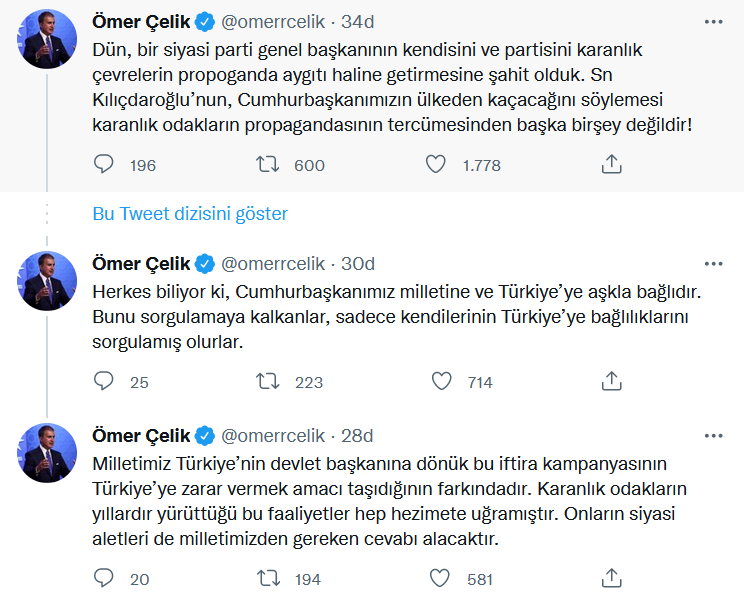Viewport: 744px width, 605px height.
Task: Open more options for the 34d tweet
Action: point(714,22)
